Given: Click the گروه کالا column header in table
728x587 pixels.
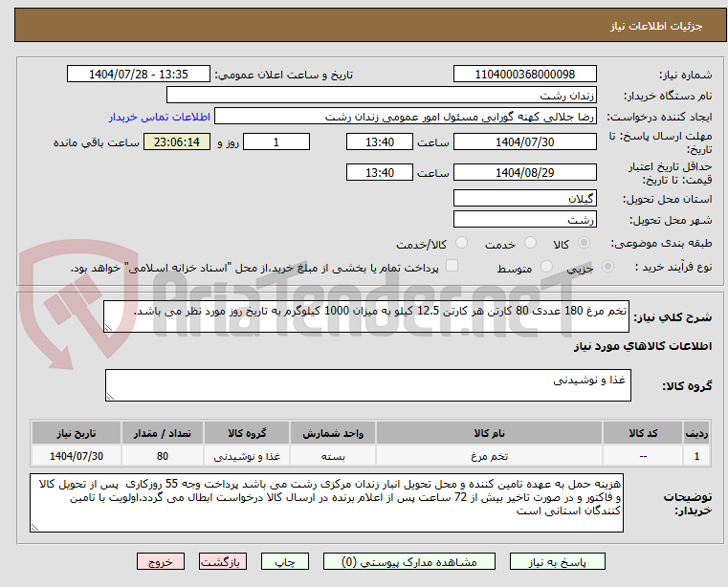Looking at the screenshot, I should coord(247,433).
